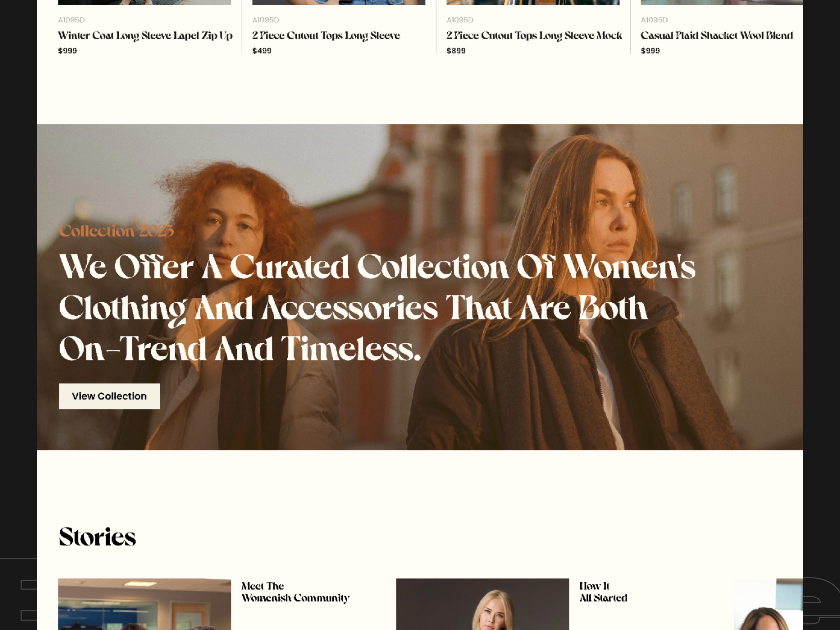Screen dimensions: 840x630
Task: Select 2 Piece Cutout Tops Long Sleeve Mock
Action: pos(534,36)
